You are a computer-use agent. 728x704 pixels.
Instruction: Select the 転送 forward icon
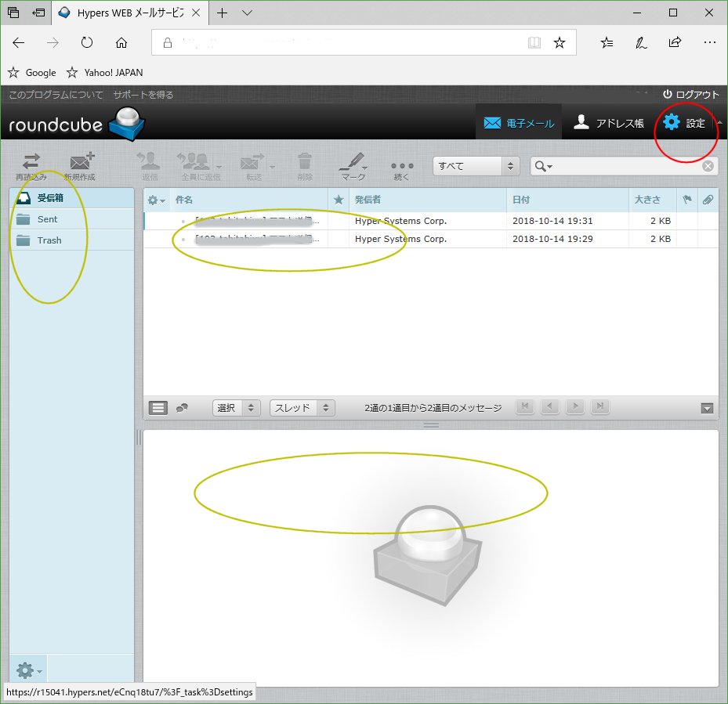click(251, 164)
